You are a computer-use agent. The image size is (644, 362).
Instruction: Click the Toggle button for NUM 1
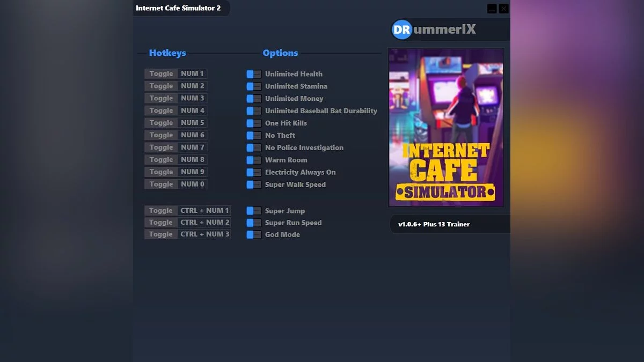click(160, 73)
